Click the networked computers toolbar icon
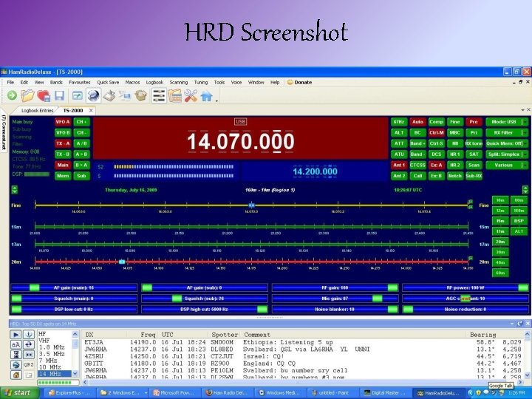This screenshot has width=532, height=399. (125, 96)
